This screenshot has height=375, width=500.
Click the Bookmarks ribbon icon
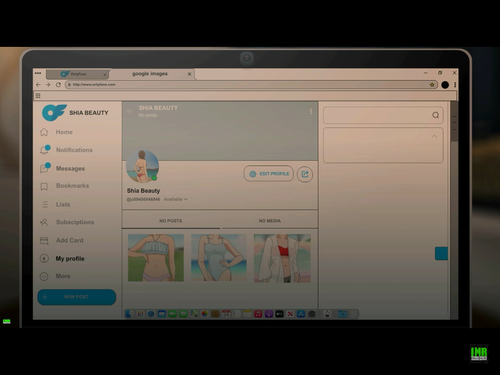[x=44, y=186]
